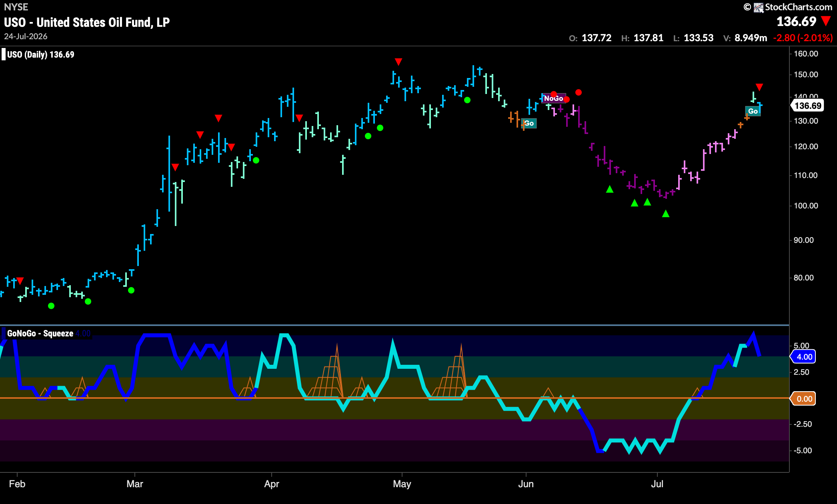
Task: Click the 2.50 indicator axis label
Action: click(801, 372)
